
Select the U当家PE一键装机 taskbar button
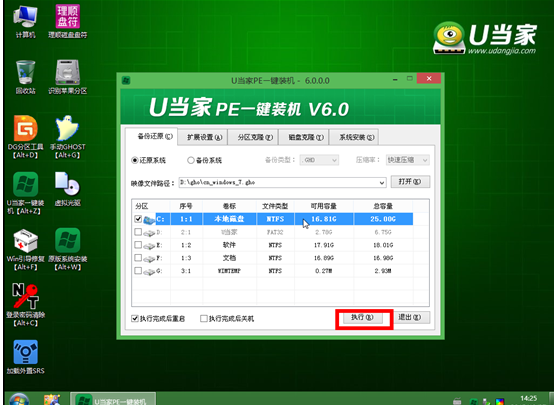113,399
